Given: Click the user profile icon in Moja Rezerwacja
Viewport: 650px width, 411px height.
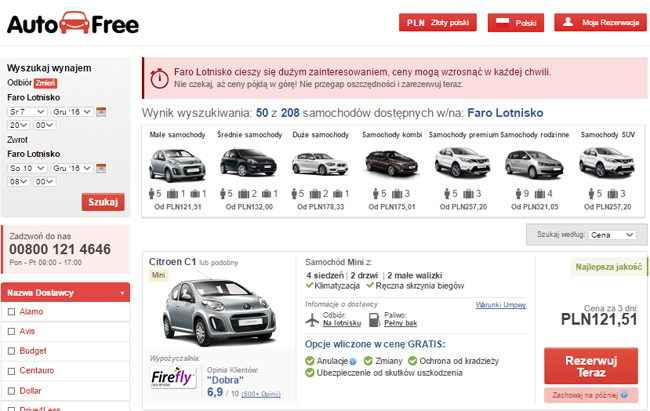Looking at the screenshot, I should pyautogui.click(x=568, y=22).
